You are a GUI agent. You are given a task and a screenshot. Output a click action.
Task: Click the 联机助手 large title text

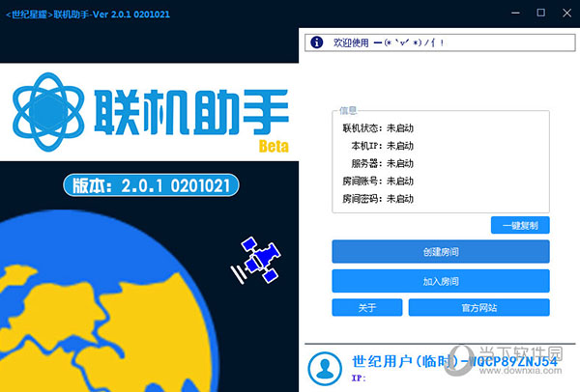[191, 112]
